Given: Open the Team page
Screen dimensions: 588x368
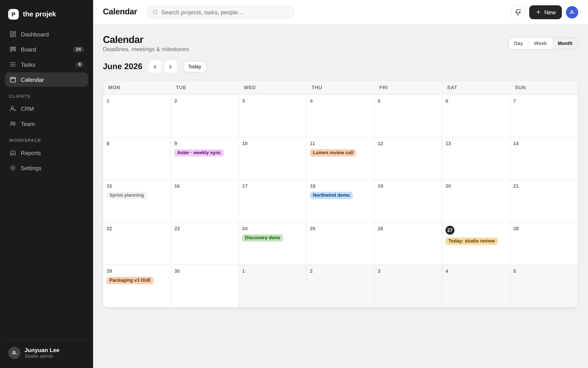Looking at the screenshot, I should 46,124.
